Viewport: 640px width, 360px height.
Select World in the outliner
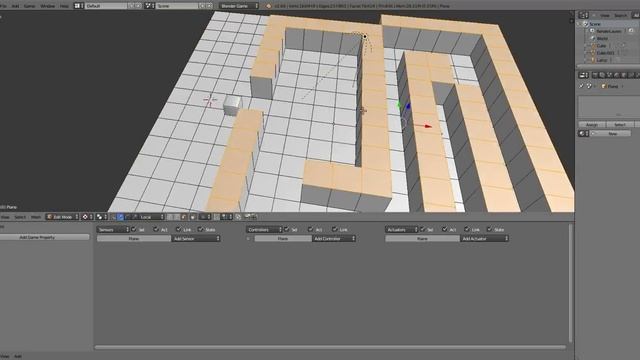click(x=602, y=38)
